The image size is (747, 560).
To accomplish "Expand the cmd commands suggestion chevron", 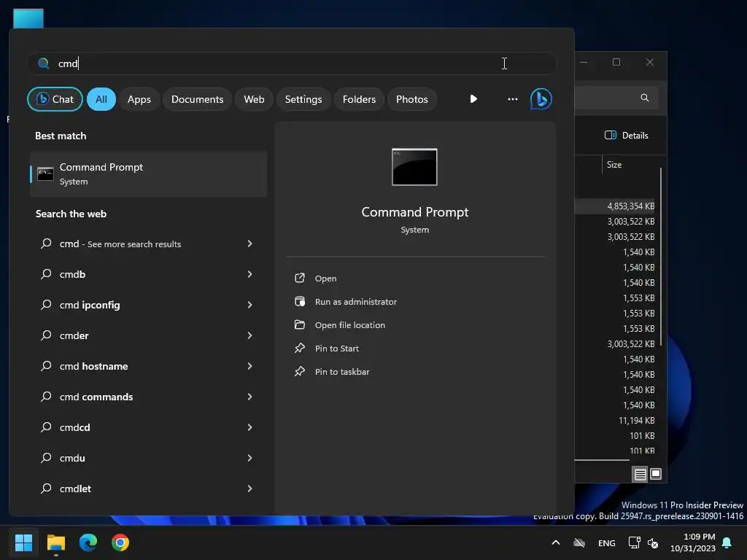I will pos(249,397).
